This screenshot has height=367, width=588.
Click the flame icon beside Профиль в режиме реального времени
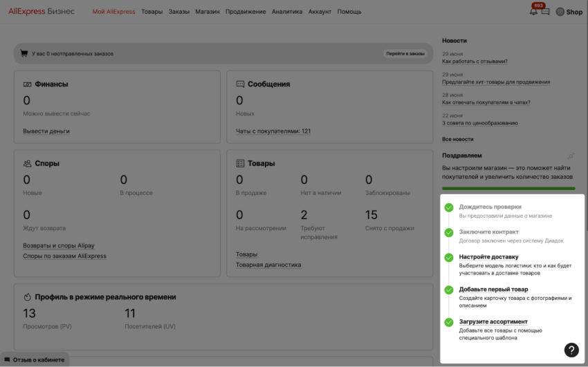coord(28,297)
